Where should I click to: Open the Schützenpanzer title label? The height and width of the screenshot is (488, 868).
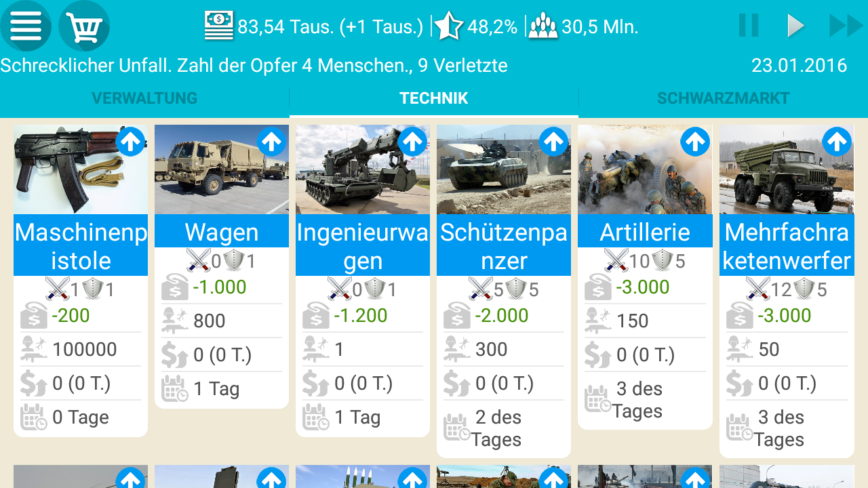(x=504, y=246)
